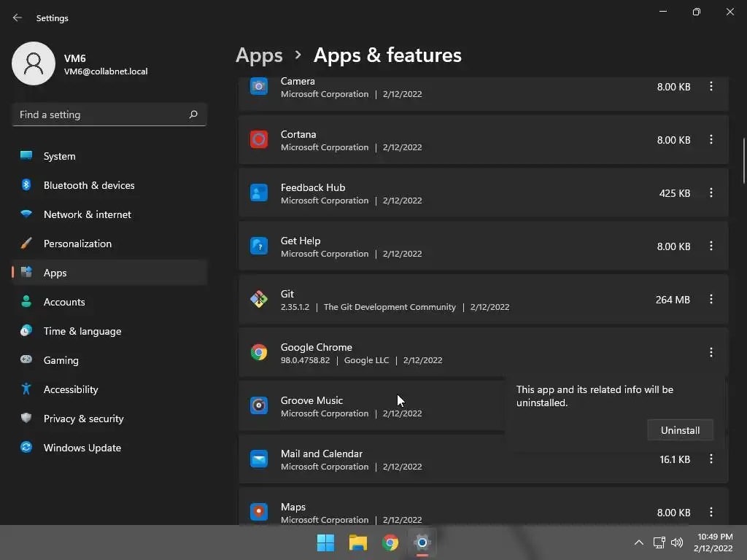Click the Apps & features page heading
747x560 pixels.
point(387,55)
